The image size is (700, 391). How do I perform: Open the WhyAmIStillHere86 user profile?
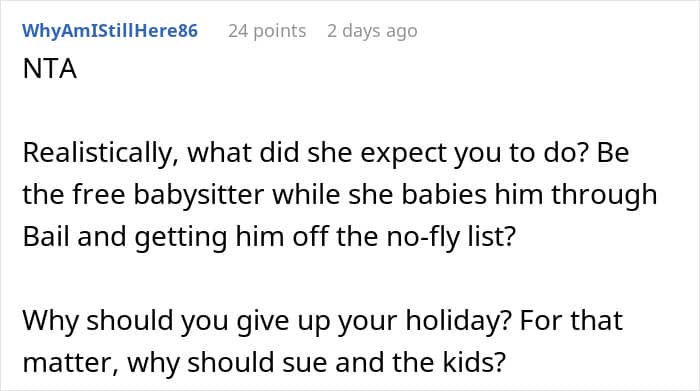[110, 31]
